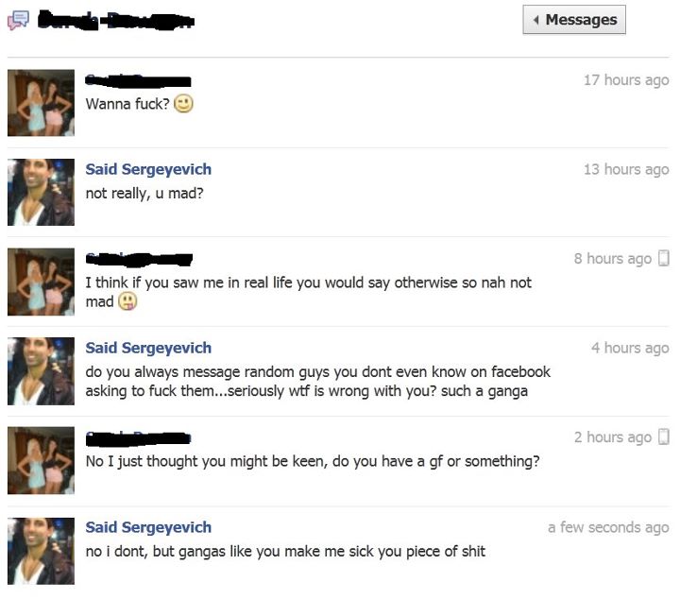Image resolution: width=680 pixels, height=616 pixels.
Task: Open the profile photo on the newest message
Action: (x=41, y=550)
